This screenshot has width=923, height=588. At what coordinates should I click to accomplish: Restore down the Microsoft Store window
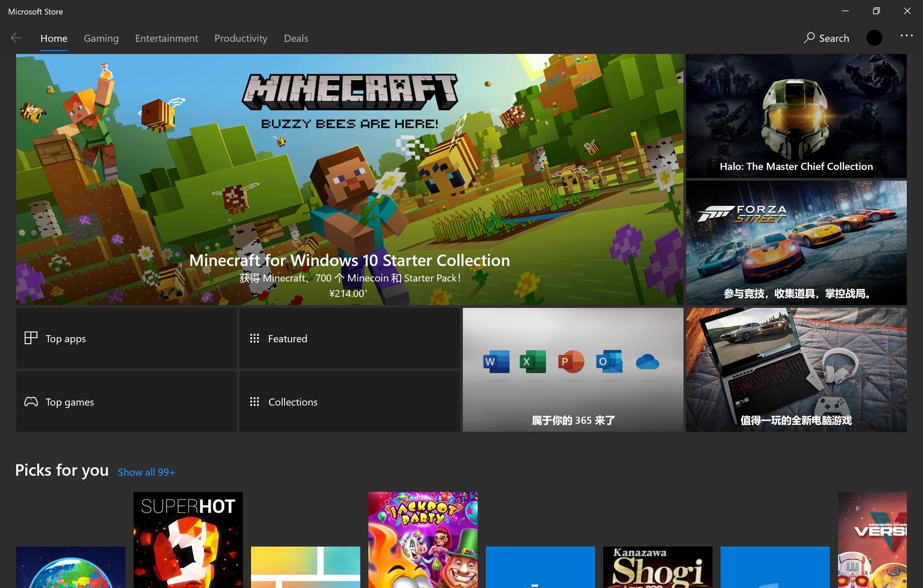pyautogui.click(x=876, y=11)
